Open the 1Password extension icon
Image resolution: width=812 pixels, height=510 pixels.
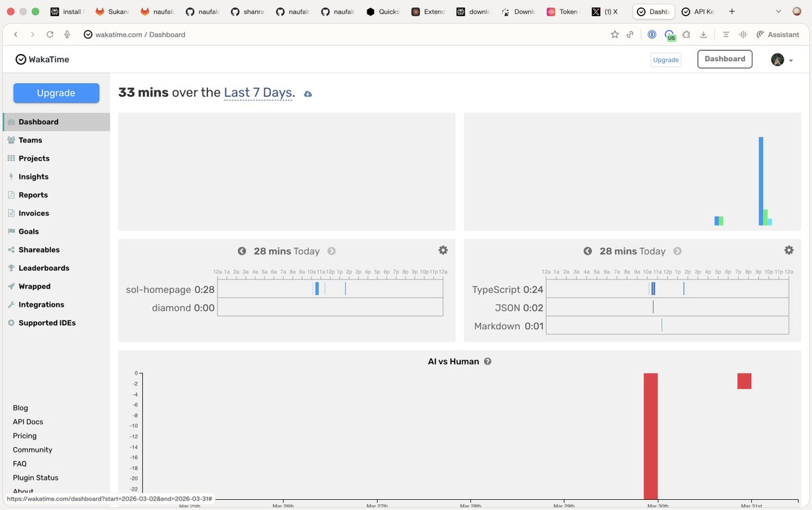pyautogui.click(x=652, y=35)
